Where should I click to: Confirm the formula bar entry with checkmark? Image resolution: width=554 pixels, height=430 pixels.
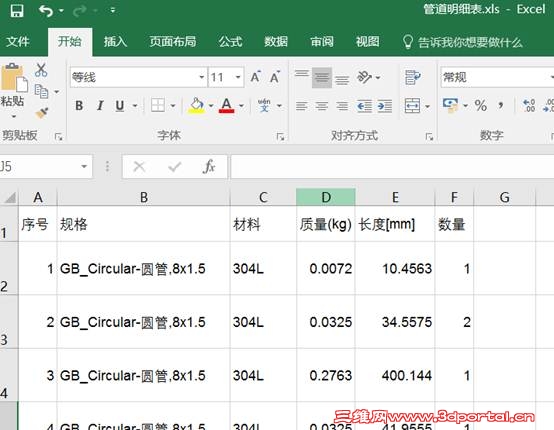click(174, 166)
